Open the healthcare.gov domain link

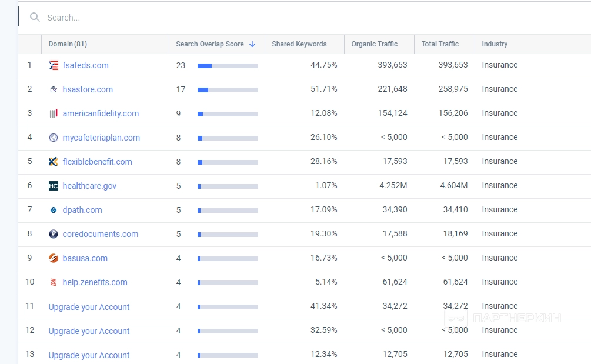(89, 186)
